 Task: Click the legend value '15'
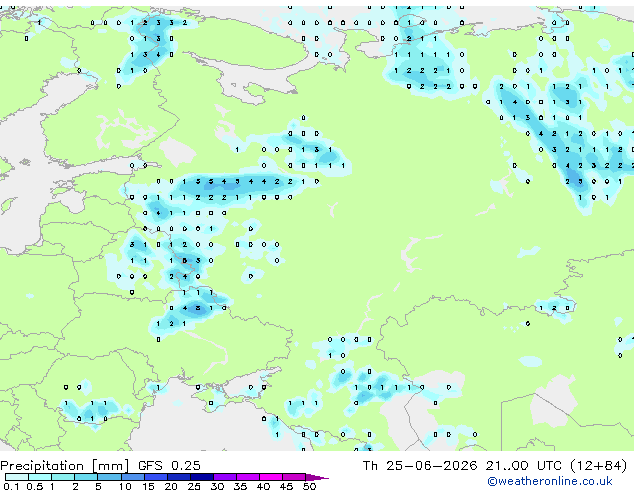(x=148, y=486)
